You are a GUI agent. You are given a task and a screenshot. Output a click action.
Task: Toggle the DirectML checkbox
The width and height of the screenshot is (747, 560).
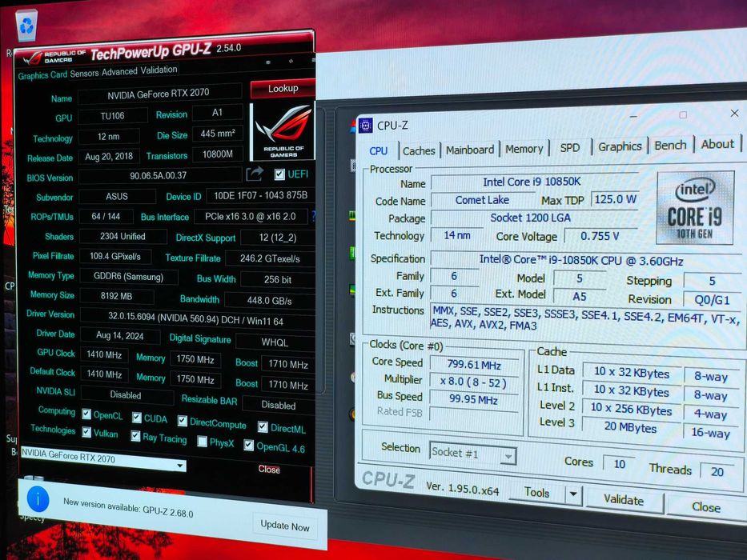point(263,426)
